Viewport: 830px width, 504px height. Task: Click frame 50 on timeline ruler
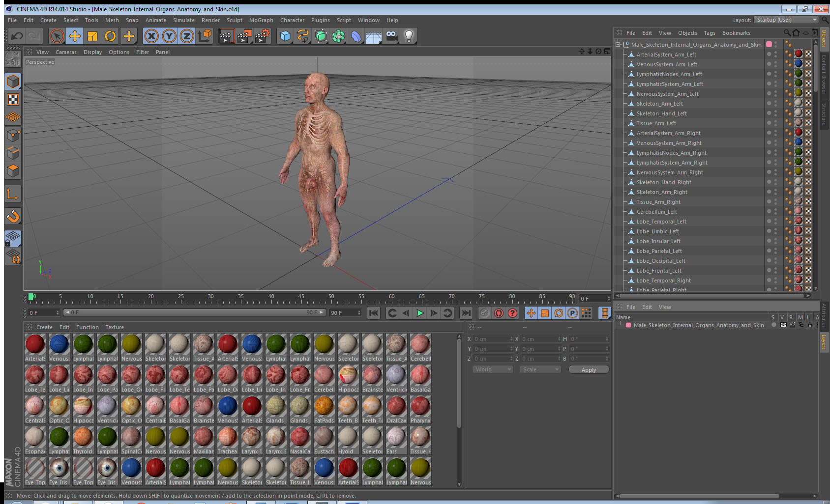331,297
